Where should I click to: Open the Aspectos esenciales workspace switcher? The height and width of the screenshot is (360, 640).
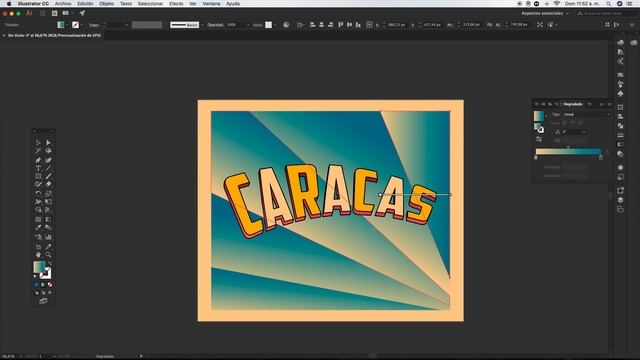pyautogui.click(x=545, y=13)
